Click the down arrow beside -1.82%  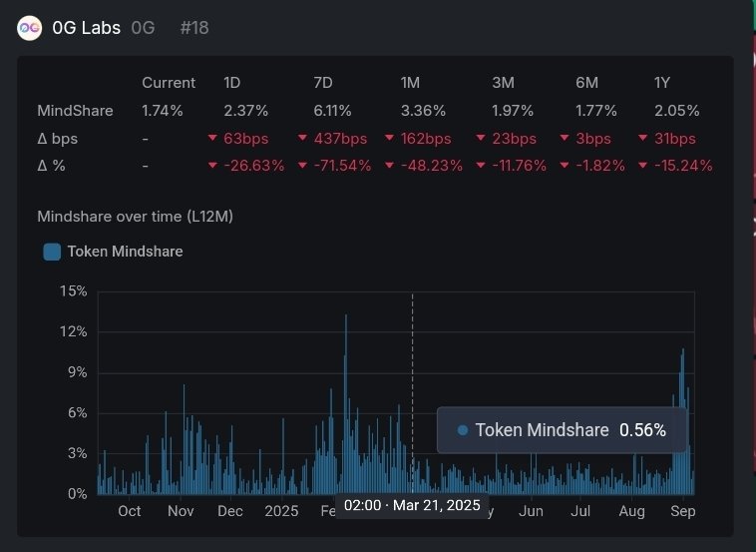tap(565, 165)
